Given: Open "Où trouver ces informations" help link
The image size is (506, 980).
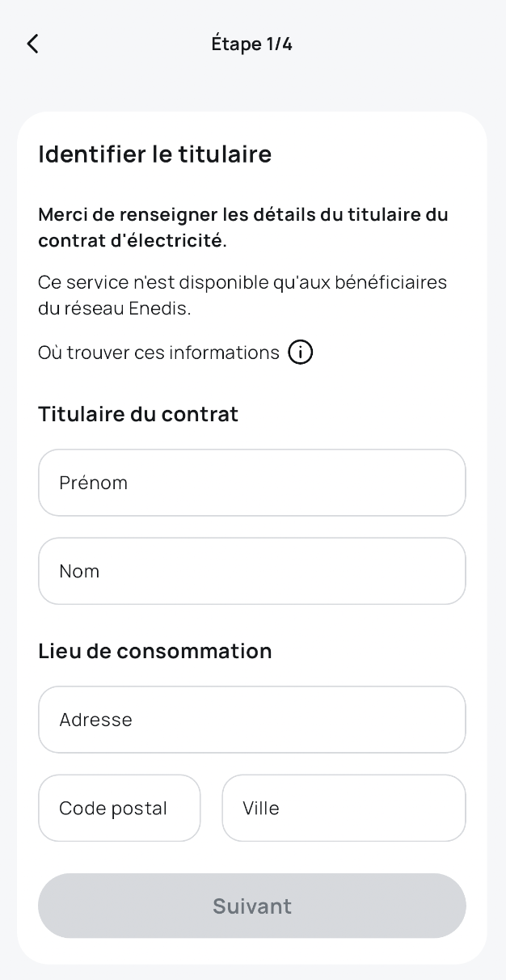Looking at the screenshot, I should pyautogui.click(x=158, y=353).
